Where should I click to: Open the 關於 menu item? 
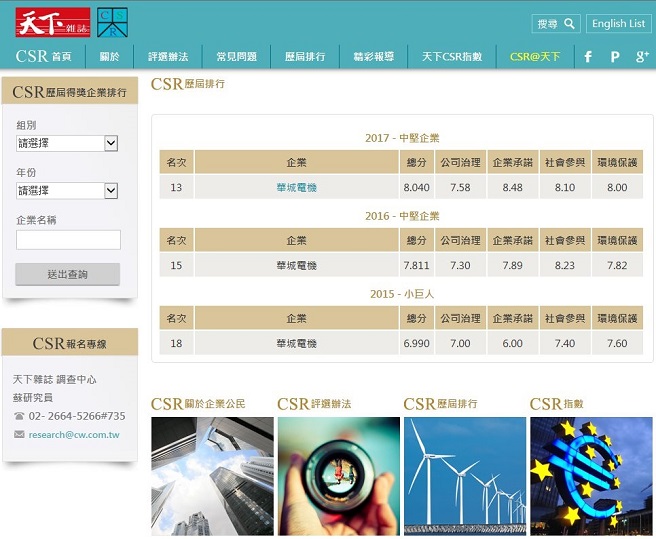pyautogui.click(x=109, y=56)
